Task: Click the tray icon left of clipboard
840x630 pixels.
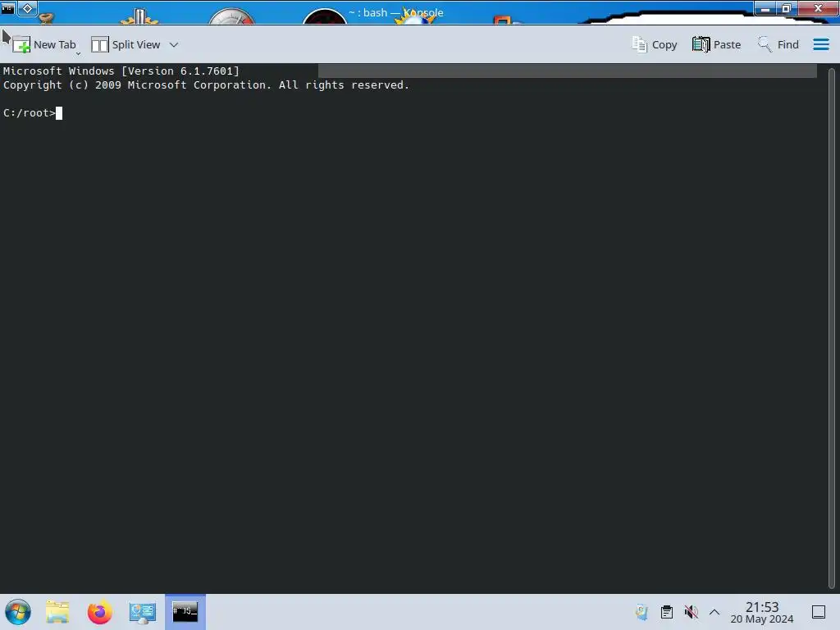Action: [x=641, y=612]
